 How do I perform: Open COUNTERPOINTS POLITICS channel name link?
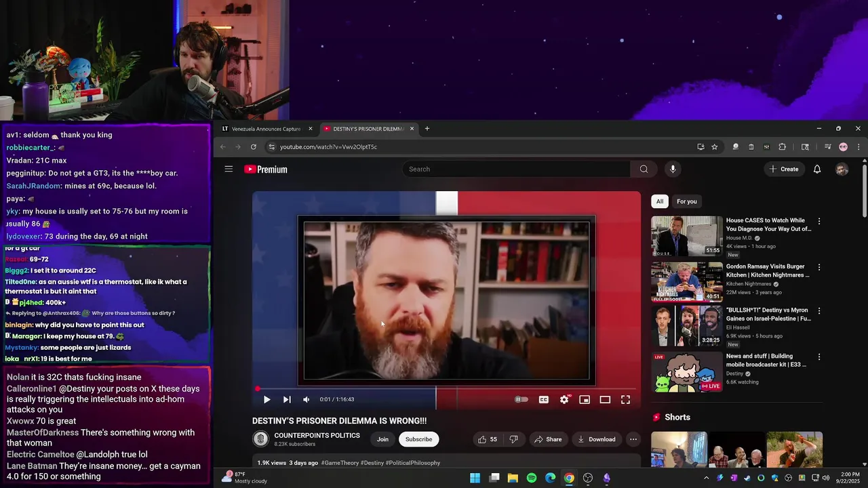click(317, 436)
